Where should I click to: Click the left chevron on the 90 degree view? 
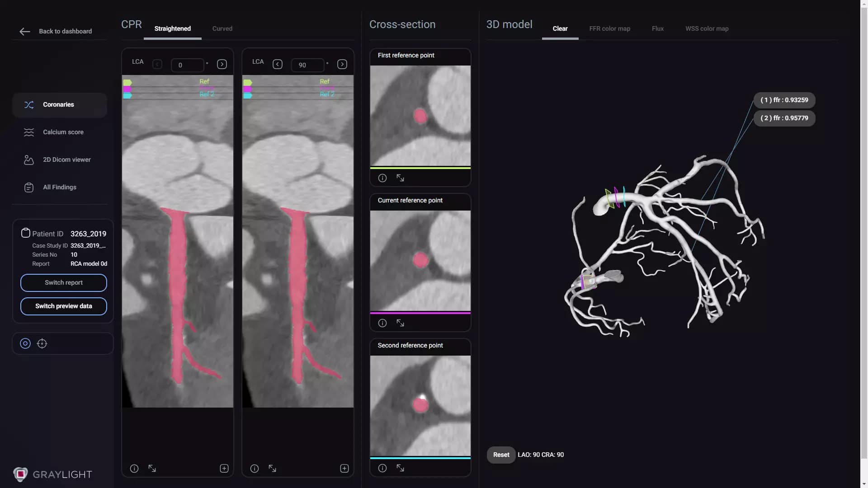pyautogui.click(x=277, y=64)
